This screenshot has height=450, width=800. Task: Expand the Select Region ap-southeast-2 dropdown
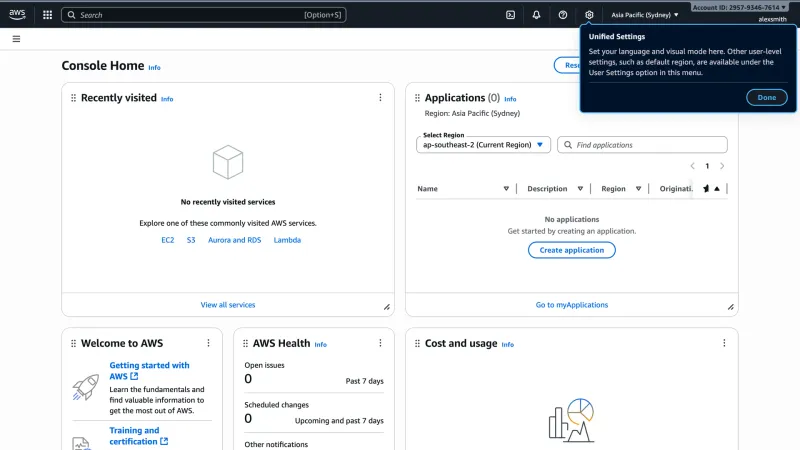click(483, 145)
